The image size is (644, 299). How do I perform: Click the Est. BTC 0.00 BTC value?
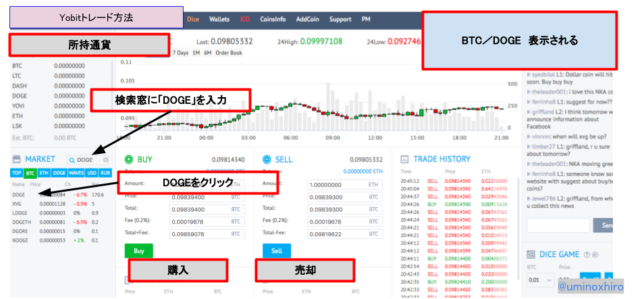click(x=65, y=138)
